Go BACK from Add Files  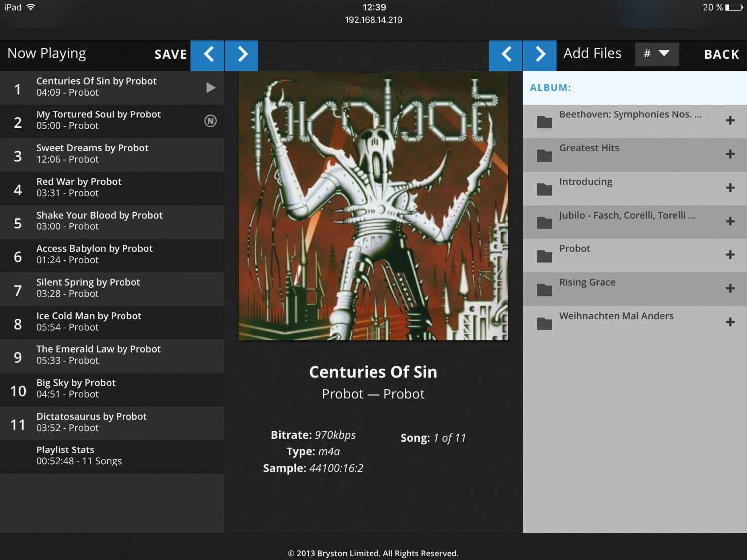tap(721, 54)
